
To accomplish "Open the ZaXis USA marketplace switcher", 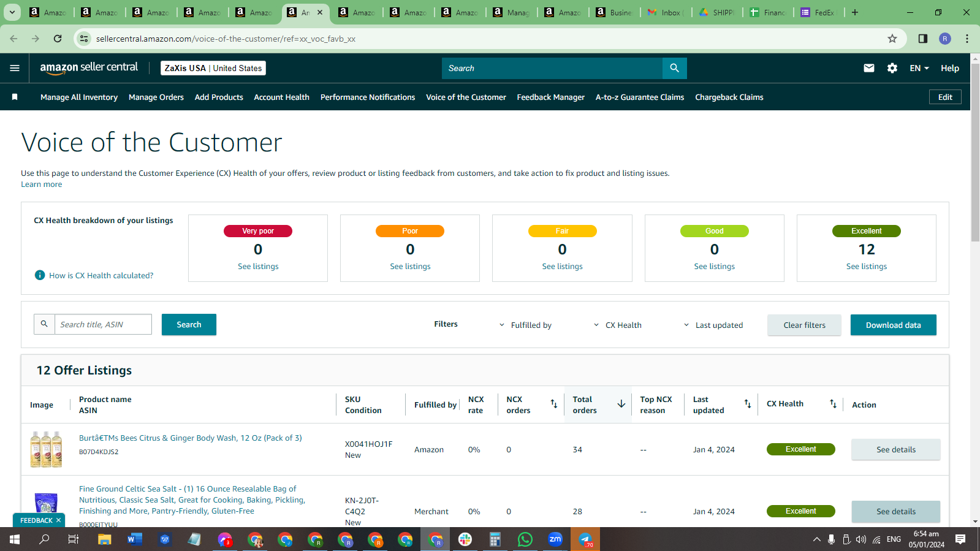I will coord(213,68).
